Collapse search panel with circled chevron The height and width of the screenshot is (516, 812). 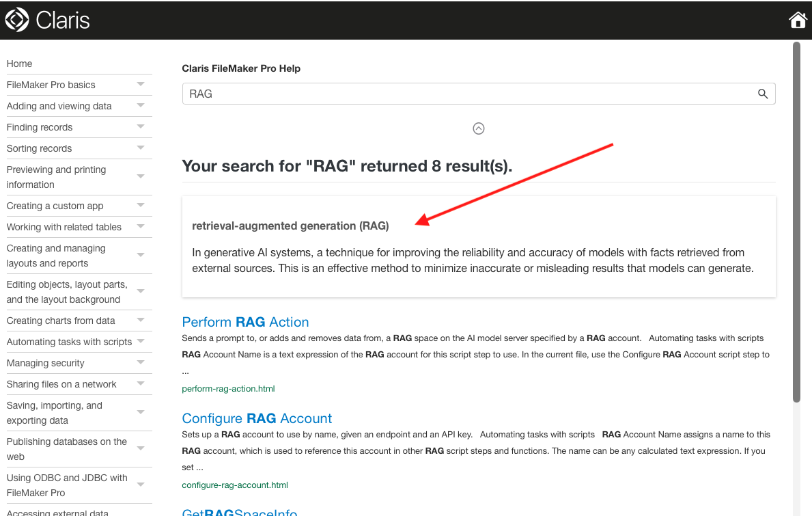(x=479, y=128)
